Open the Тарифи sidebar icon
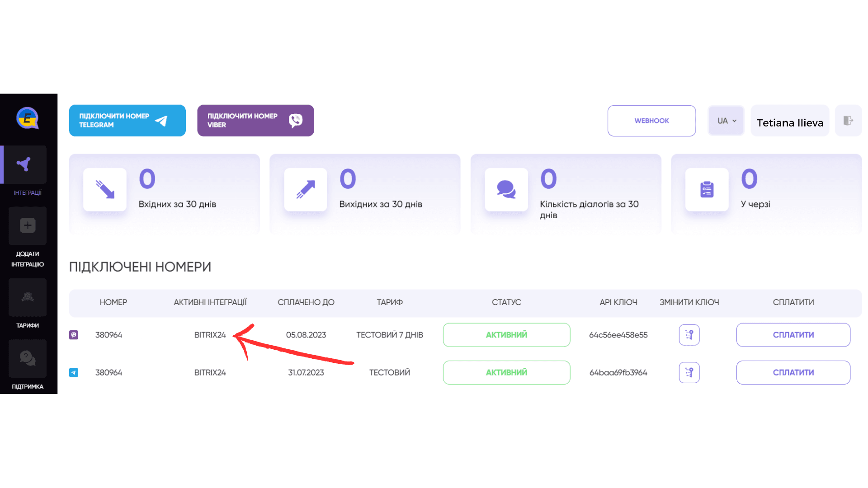 (x=28, y=297)
